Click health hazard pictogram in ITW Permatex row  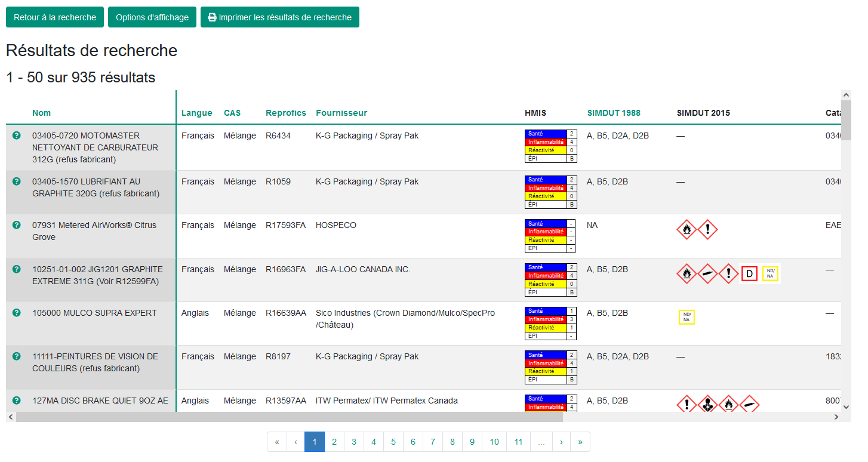[x=707, y=404]
